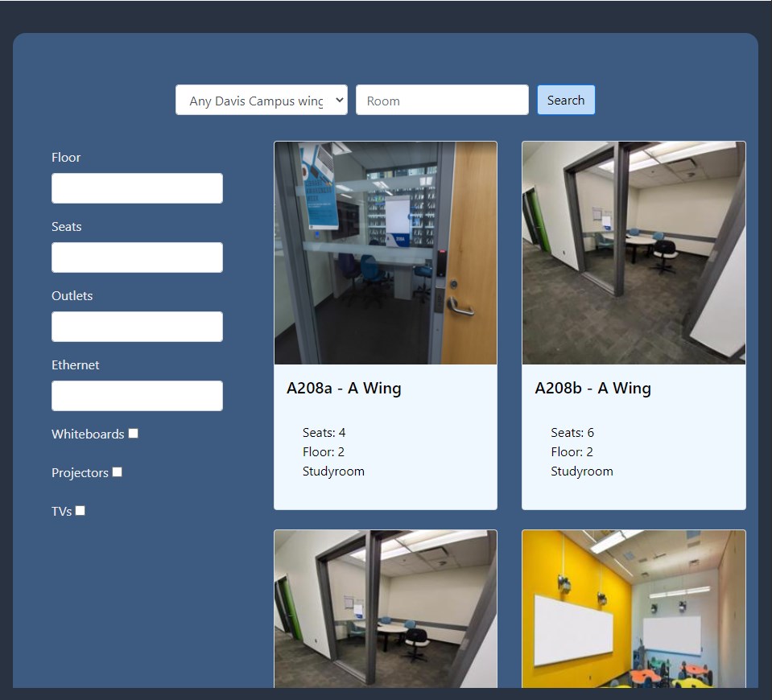Select the Outlets filter input
772x700 pixels.
[x=137, y=327]
